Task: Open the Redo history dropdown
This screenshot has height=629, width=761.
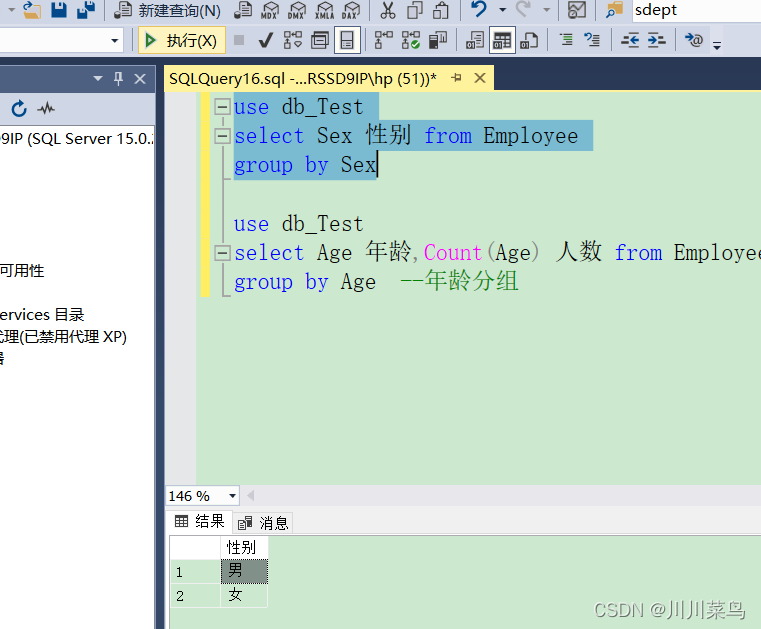Action: 547,10
